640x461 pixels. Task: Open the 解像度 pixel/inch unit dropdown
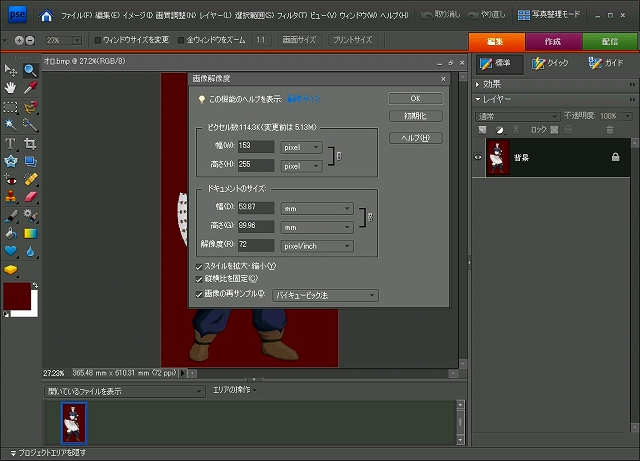pos(317,245)
